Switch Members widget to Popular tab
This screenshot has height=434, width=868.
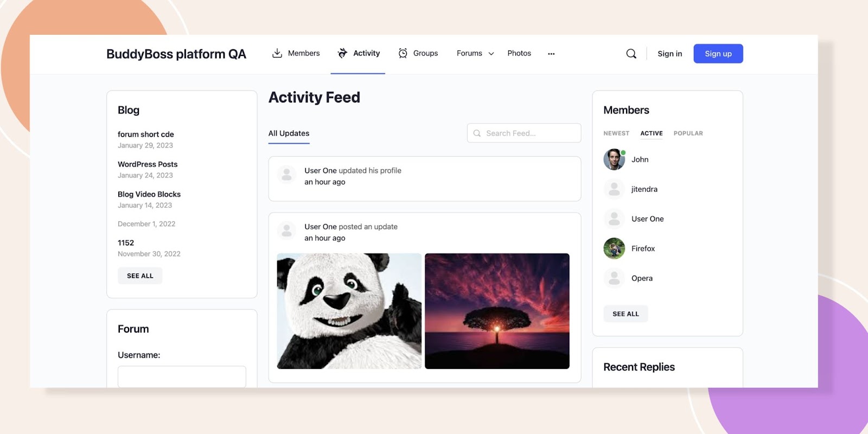tap(688, 133)
